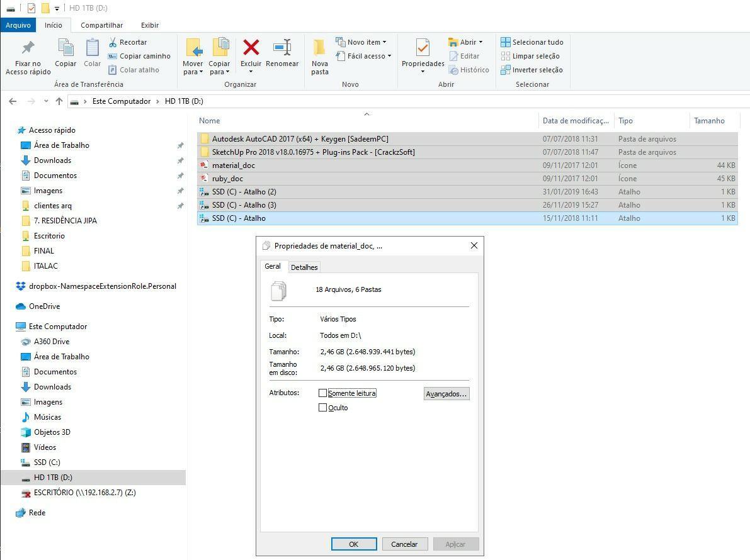Screen dimensions: 750x560
Task: Switch to the Início ribbon tab
Action: [x=53, y=25]
